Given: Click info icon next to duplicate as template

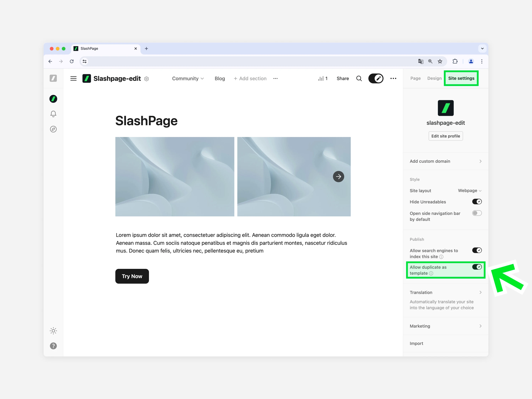Looking at the screenshot, I should pos(431,273).
